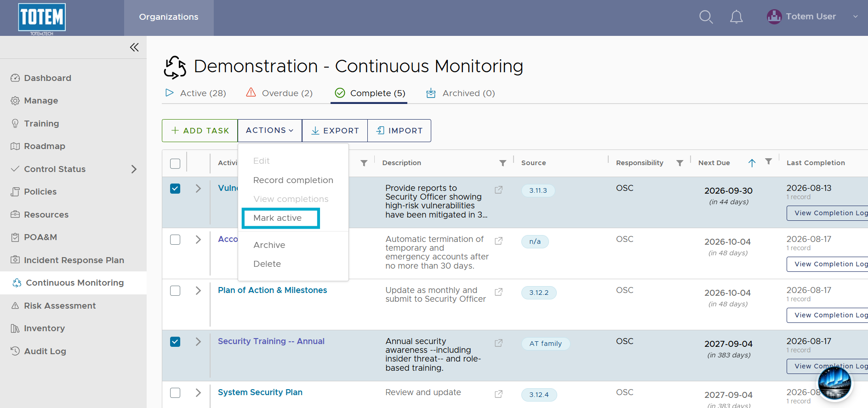This screenshot has width=868, height=408.
Task: Expand the System Security Plan row
Action: click(198, 393)
